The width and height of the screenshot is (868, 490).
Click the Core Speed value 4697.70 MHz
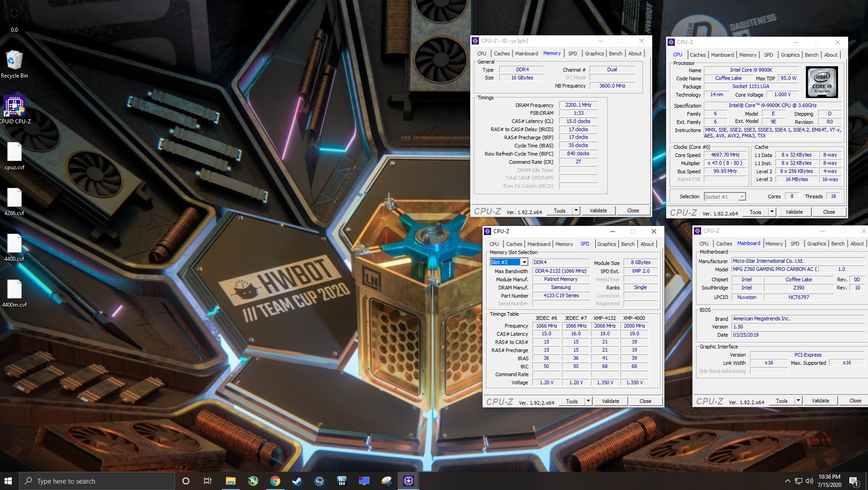(x=725, y=155)
